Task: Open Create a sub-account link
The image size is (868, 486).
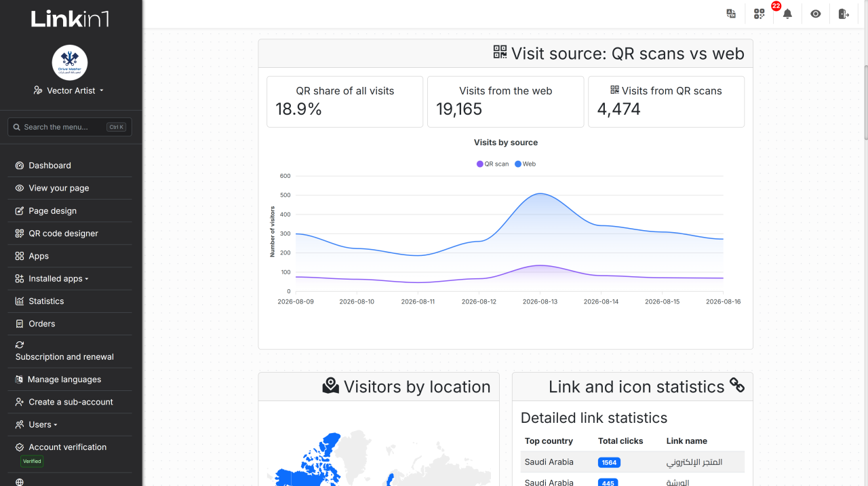Action: click(x=70, y=402)
